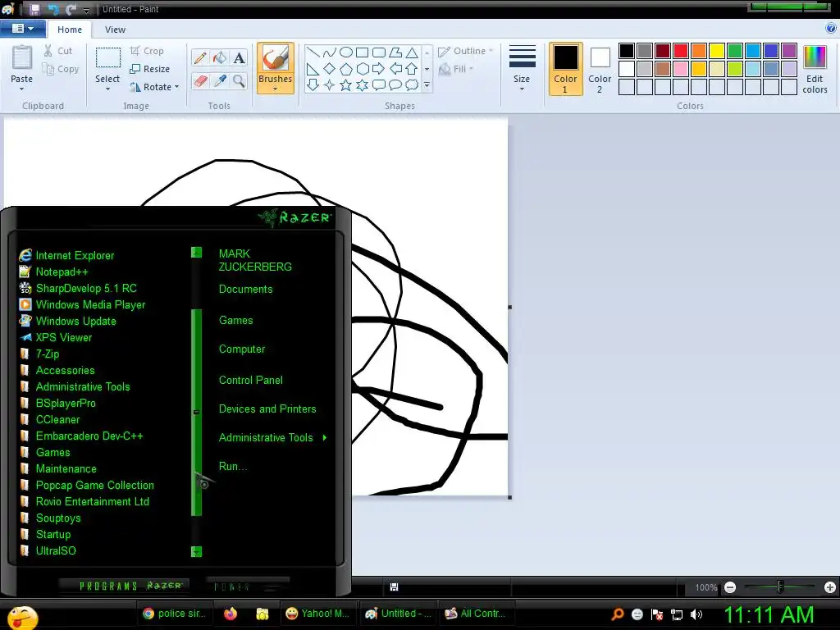Open Control Panel from start menu
This screenshot has height=630, width=840.
point(251,380)
